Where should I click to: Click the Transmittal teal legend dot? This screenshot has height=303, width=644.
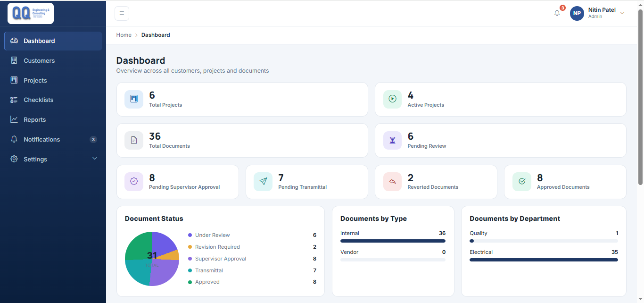190,270
